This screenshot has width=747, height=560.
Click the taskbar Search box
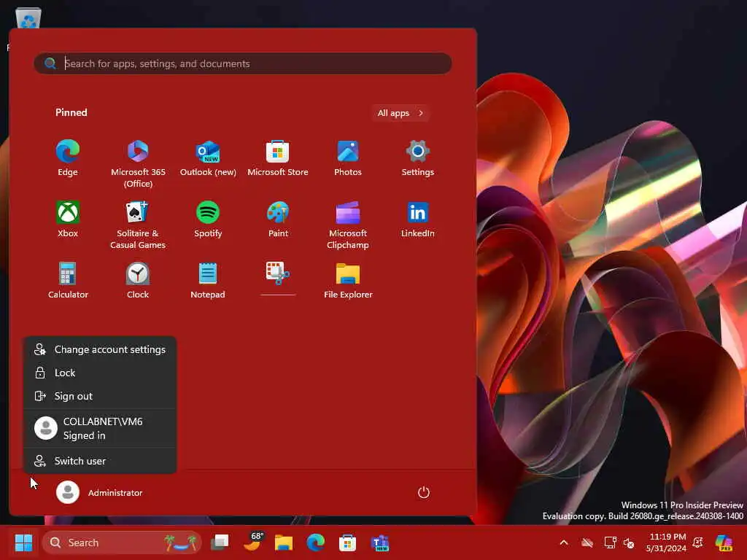click(x=122, y=542)
